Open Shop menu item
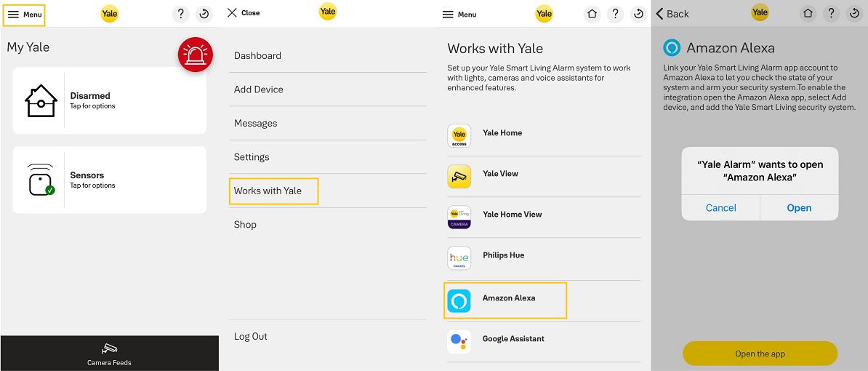The width and height of the screenshot is (868, 371). pyautogui.click(x=245, y=224)
